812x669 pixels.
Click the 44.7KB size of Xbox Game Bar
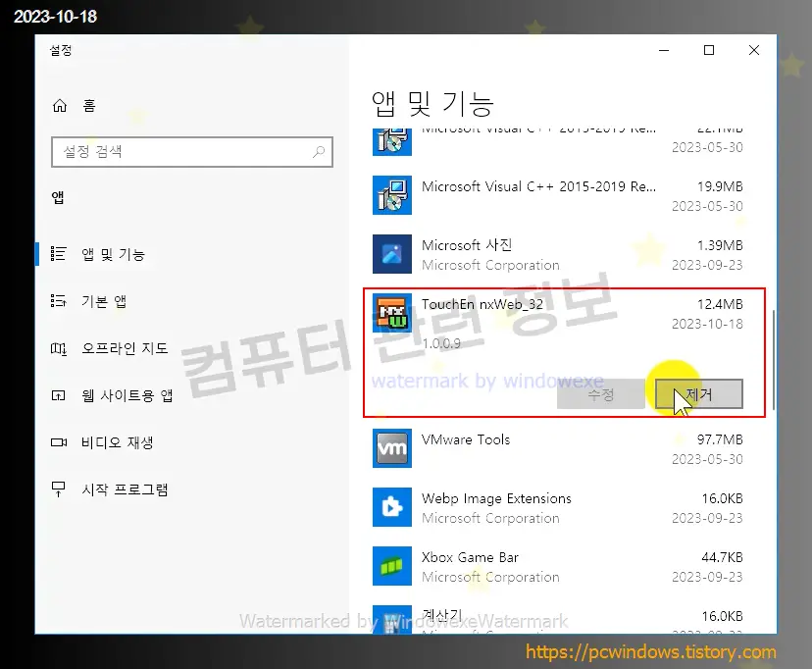(x=722, y=558)
